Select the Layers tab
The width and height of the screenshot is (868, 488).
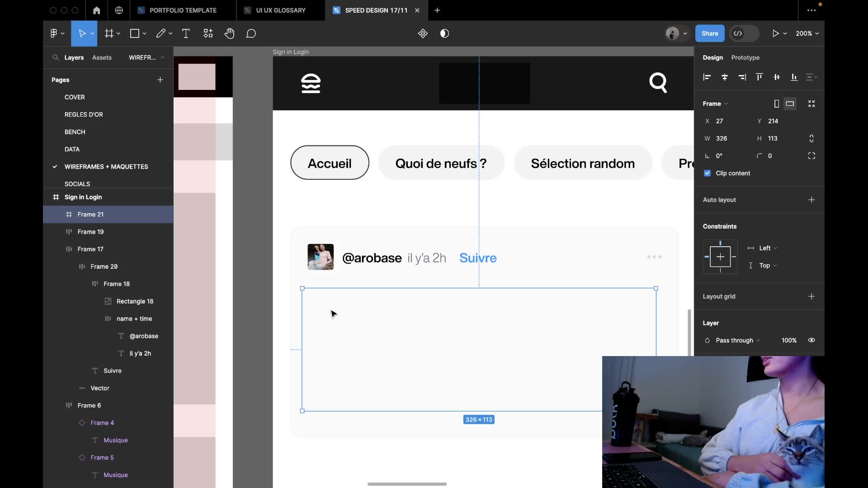tap(74, 57)
